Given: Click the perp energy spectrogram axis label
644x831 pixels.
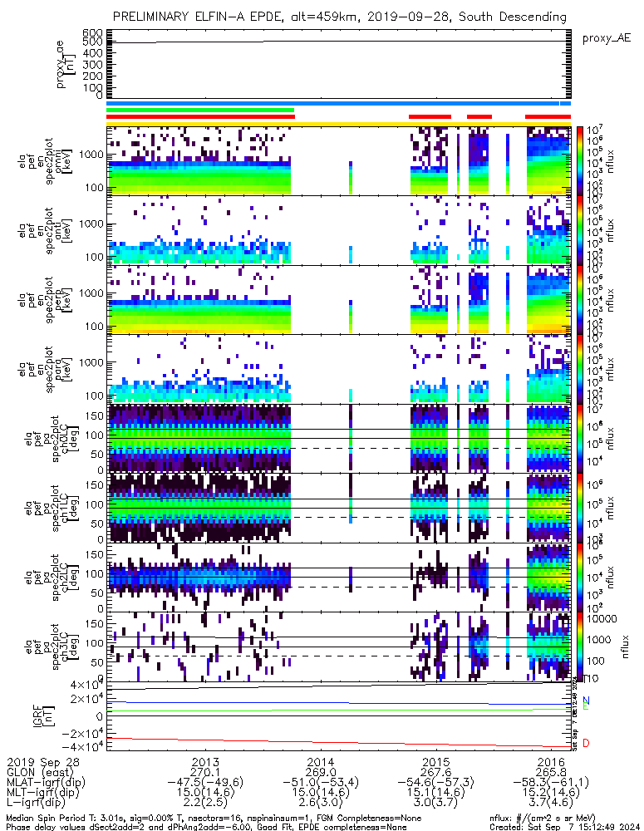Looking at the screenshot, I should point(43,300).
